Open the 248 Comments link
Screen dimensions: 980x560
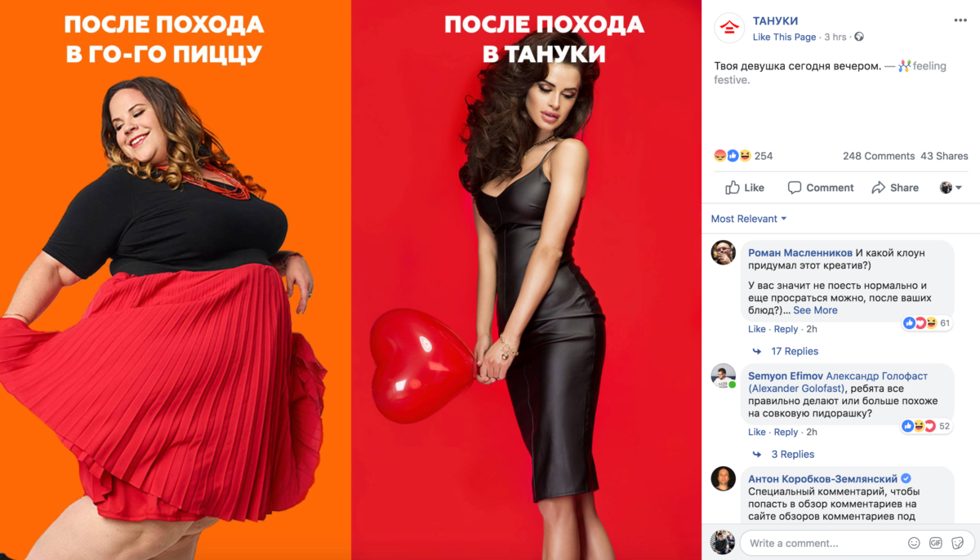[879, 156]
